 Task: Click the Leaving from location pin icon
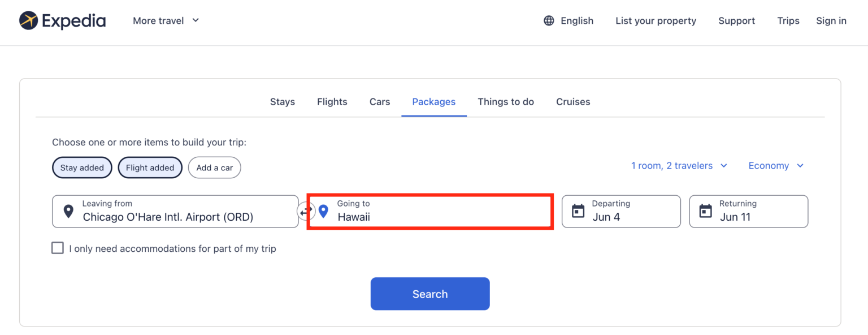tap(68, 212)
